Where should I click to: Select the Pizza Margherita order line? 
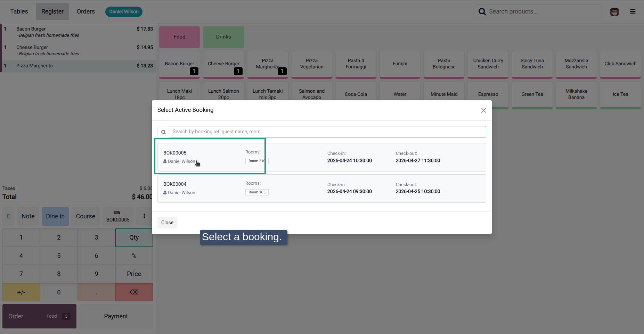pyautogui.click(x=78, y=66)
